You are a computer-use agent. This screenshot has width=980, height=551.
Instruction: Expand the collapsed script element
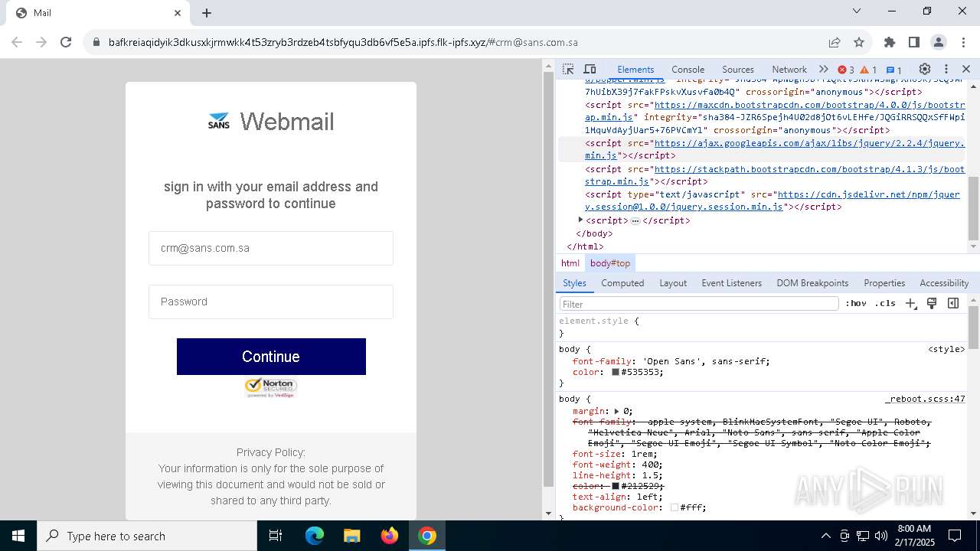(580, 220)
